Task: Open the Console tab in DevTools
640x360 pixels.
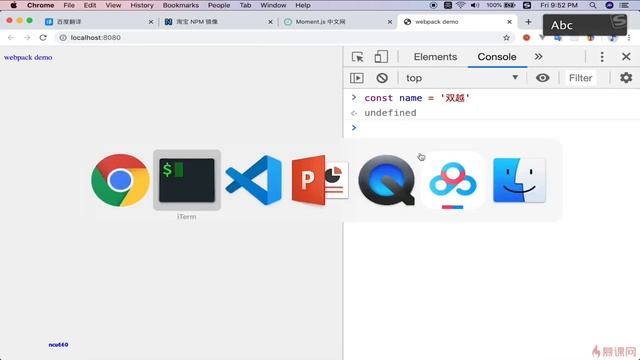Action: [x=497, y=57]
